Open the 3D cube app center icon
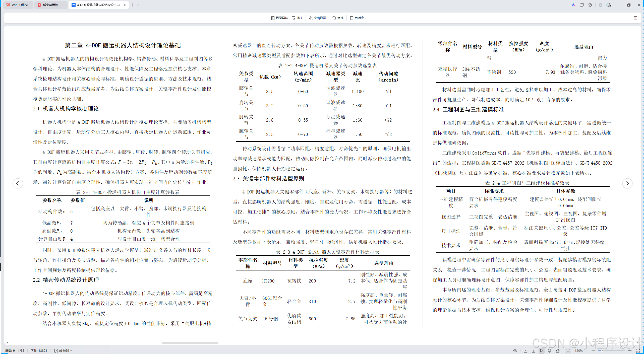 coord(590,5)
